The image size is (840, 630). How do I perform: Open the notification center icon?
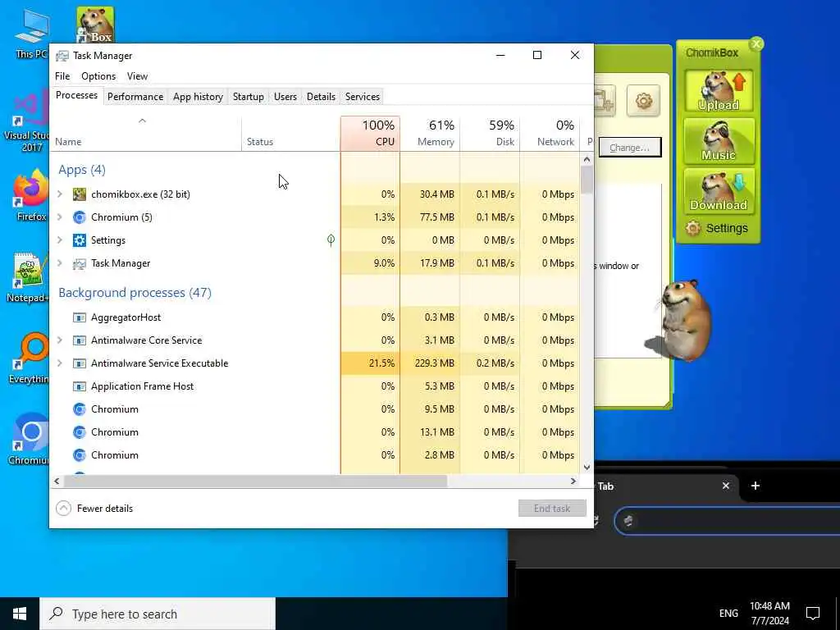point(813,614)
